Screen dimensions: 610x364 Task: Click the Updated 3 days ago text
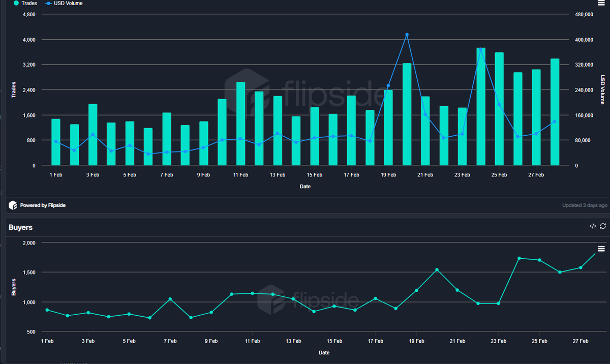click(x=585, y=205)
